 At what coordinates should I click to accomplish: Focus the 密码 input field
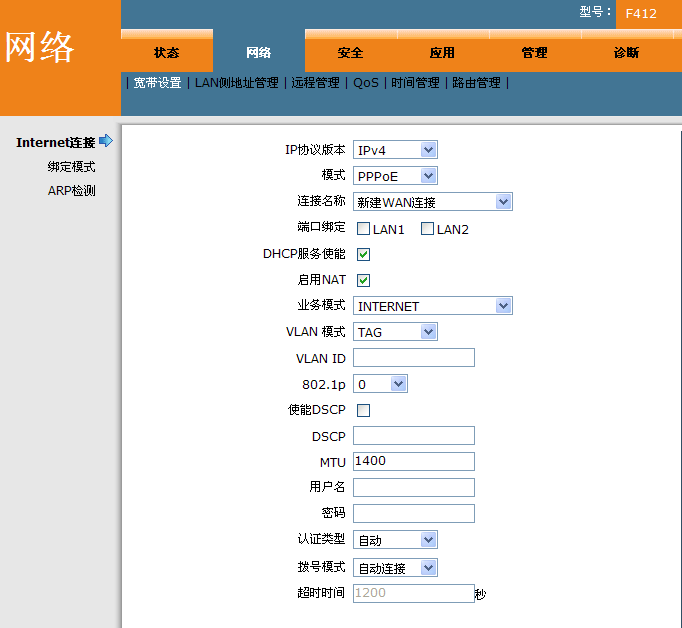(414, 514)
